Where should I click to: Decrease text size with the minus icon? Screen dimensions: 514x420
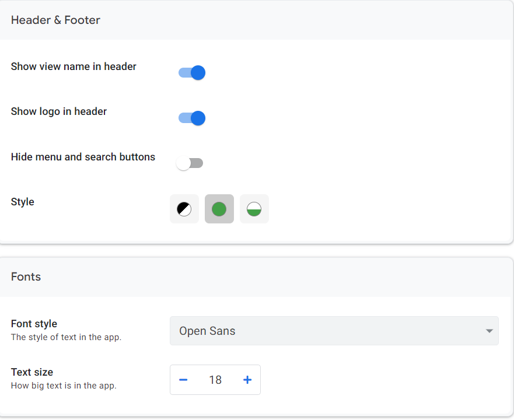point(183,380)
